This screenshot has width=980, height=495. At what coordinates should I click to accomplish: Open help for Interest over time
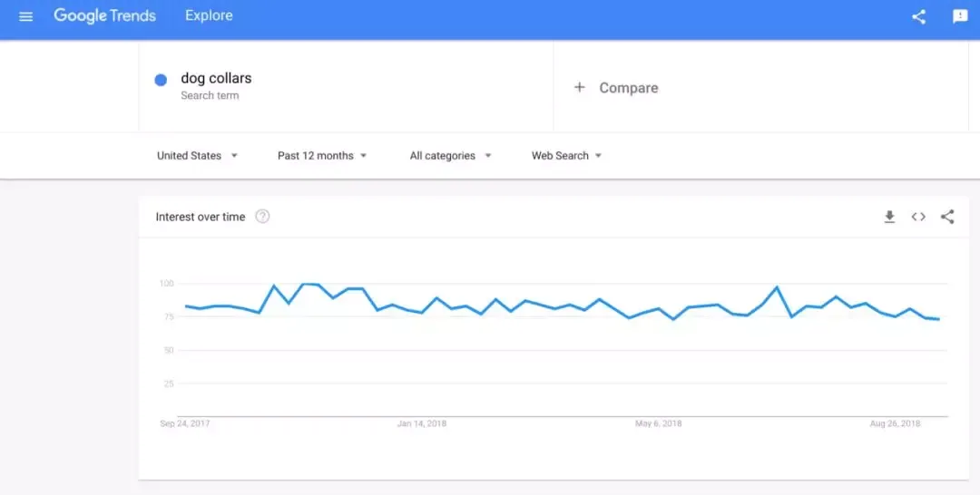pyautogui.click(x=262, y=217)
